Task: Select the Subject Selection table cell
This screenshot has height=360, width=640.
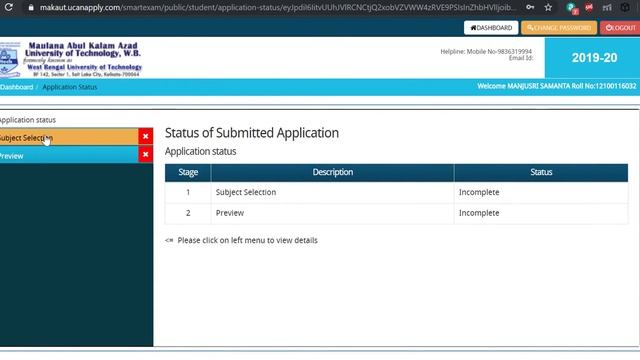Action: 332,192
